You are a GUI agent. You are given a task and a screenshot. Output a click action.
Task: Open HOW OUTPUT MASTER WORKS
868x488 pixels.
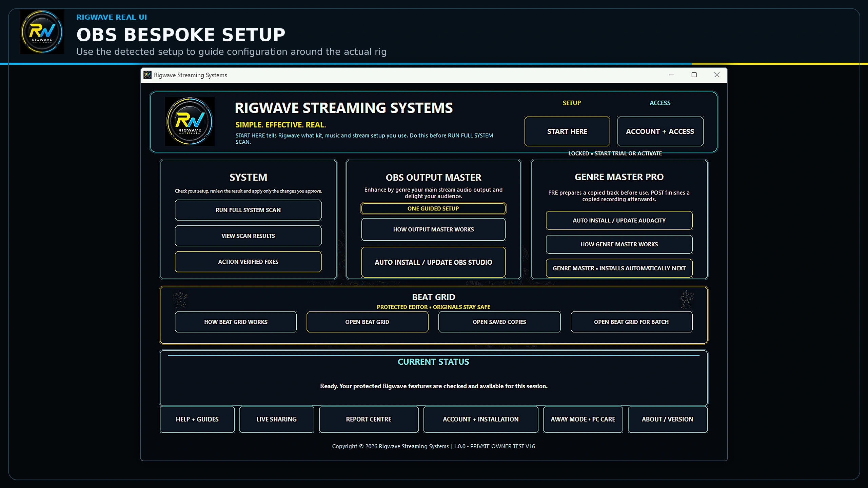(x=433, y=229)
